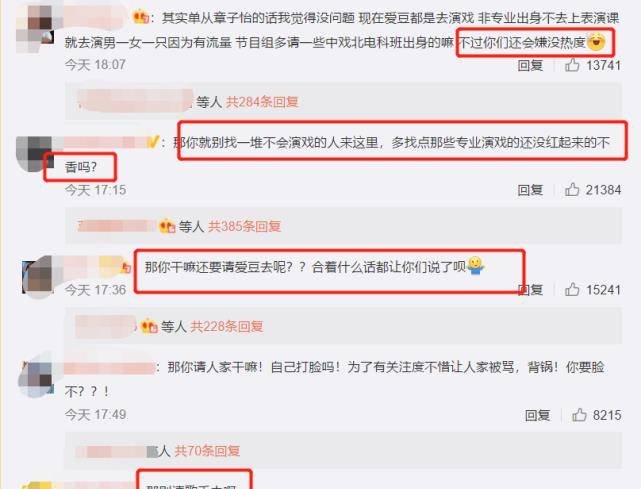The image size is (641, 489).
Task: Open avatar of the 17:36 commenter
Action: (38, 277)
